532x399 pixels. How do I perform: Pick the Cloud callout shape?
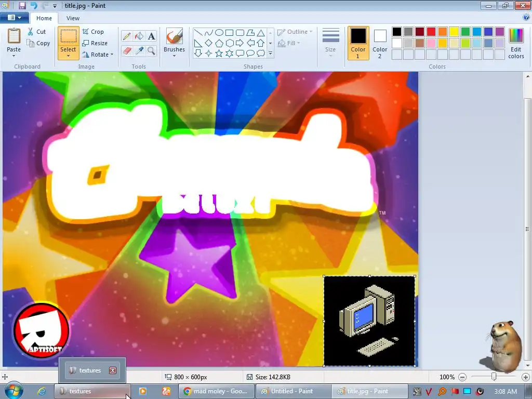pos(261,54)
